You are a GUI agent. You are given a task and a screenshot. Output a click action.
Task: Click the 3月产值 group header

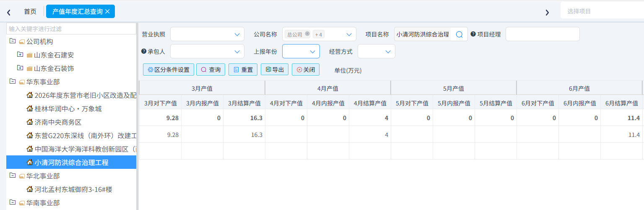pyautogui.click(x=202, y=88)
